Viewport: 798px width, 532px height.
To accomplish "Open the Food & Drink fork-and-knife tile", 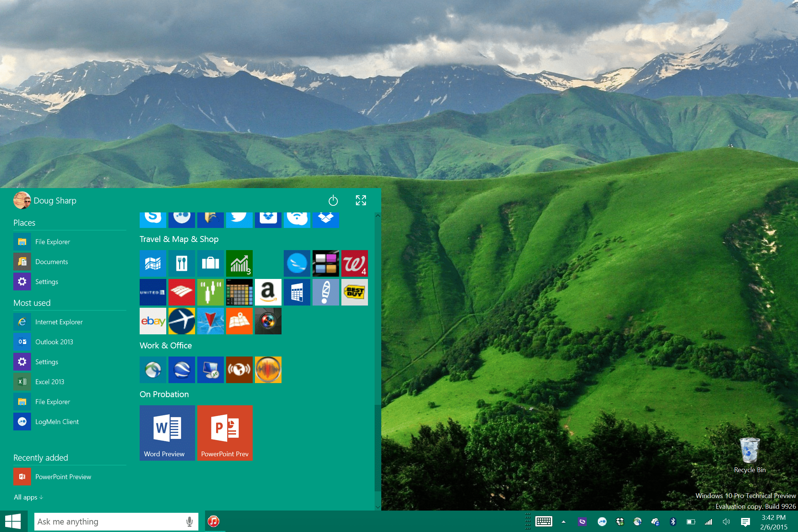I will (x=181, y=263).
